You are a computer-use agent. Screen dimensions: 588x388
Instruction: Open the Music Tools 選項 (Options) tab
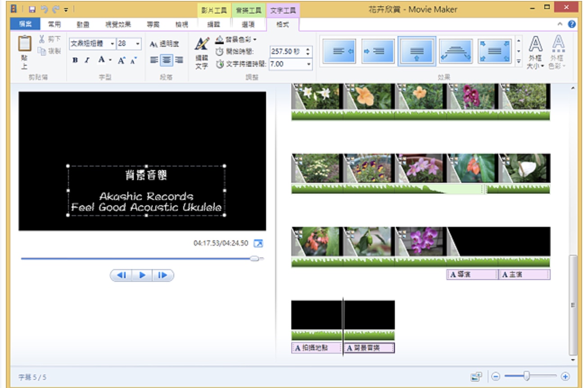248,24
